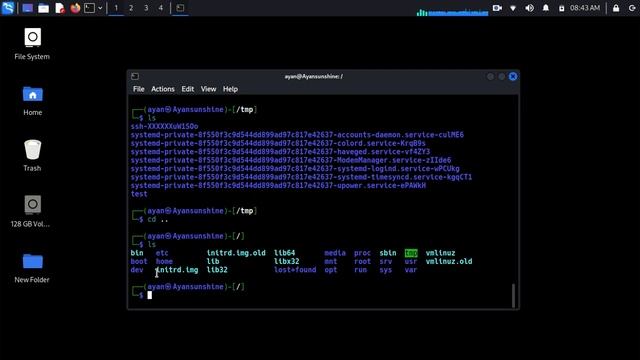The image size is (640, 360).
Task: Open the file manager from the panel
Action: pyautogui.click(x=43, y=8)
